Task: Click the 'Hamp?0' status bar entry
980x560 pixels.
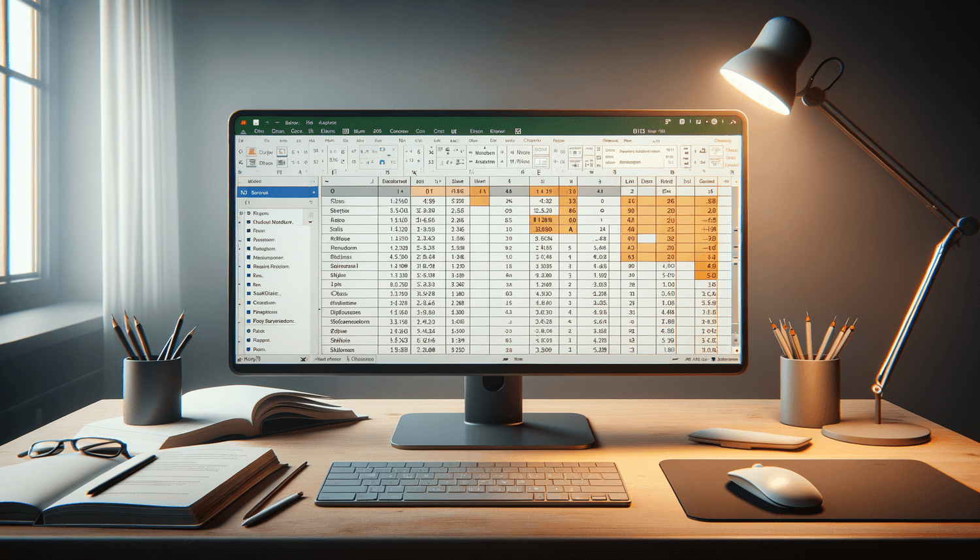Action: [x=253, y=359]
